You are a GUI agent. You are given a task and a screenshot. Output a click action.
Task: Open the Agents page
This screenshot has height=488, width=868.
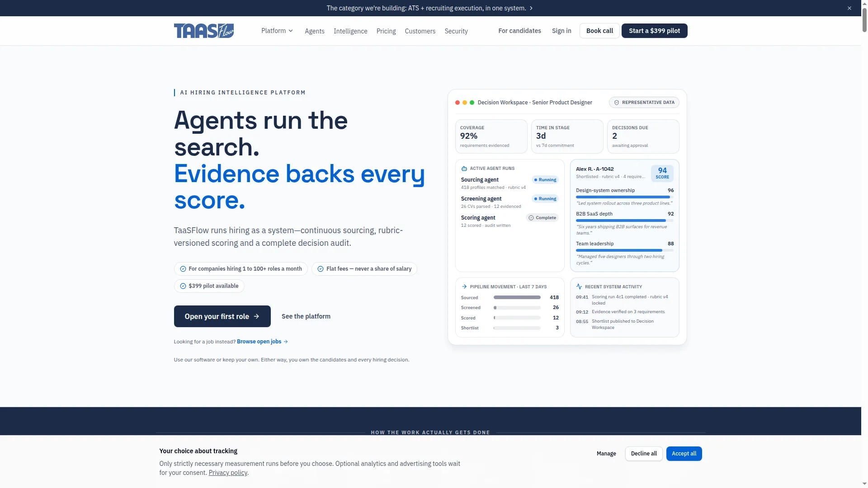tap(315, 31)
